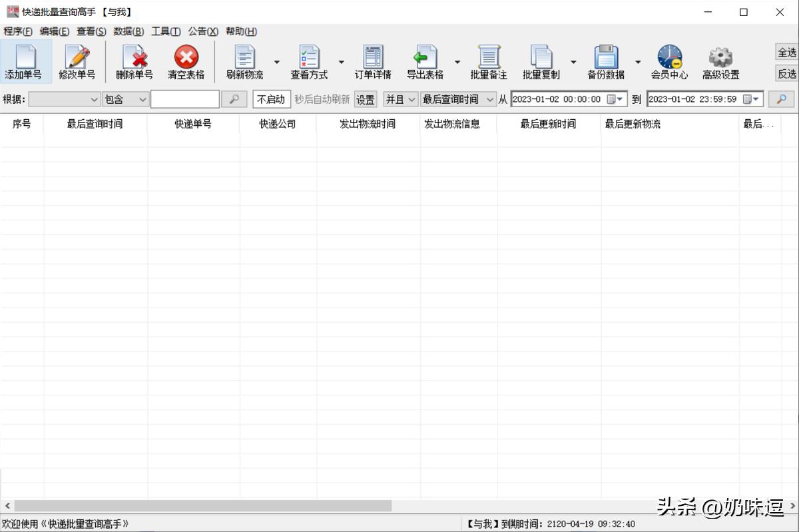Click the 批量备注 (Batch Remark) icon
The width and height of the screenshot is (799, 532).
(x=489, y=61)
